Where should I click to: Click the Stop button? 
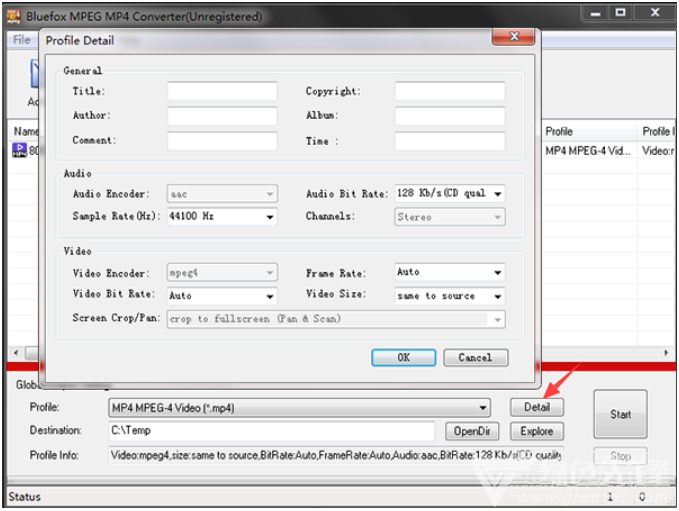click(x=621, y=456)
